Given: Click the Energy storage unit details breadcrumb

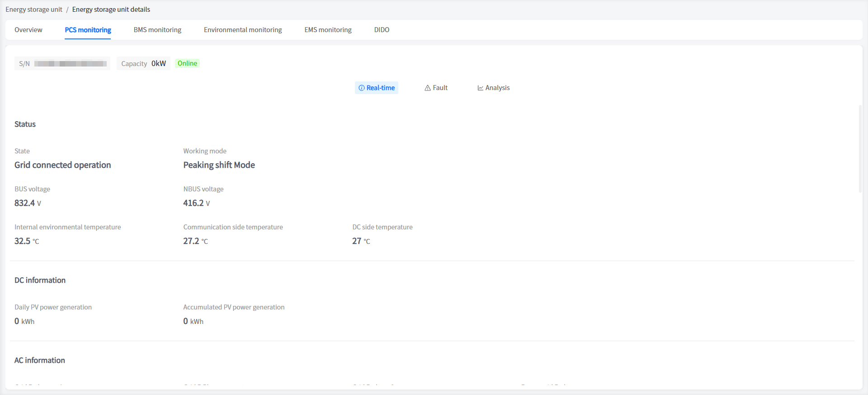Looking at the screenshot, I should tap(111, 10).
